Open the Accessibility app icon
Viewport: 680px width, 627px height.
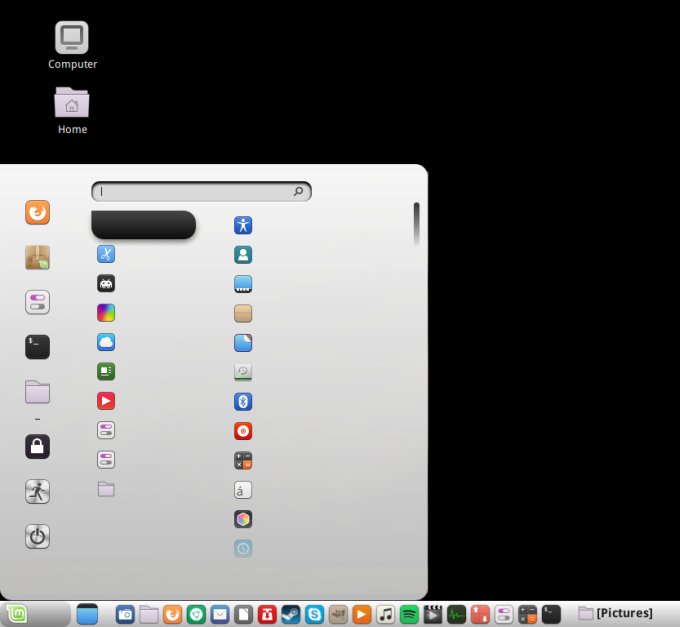coord(243,225)
